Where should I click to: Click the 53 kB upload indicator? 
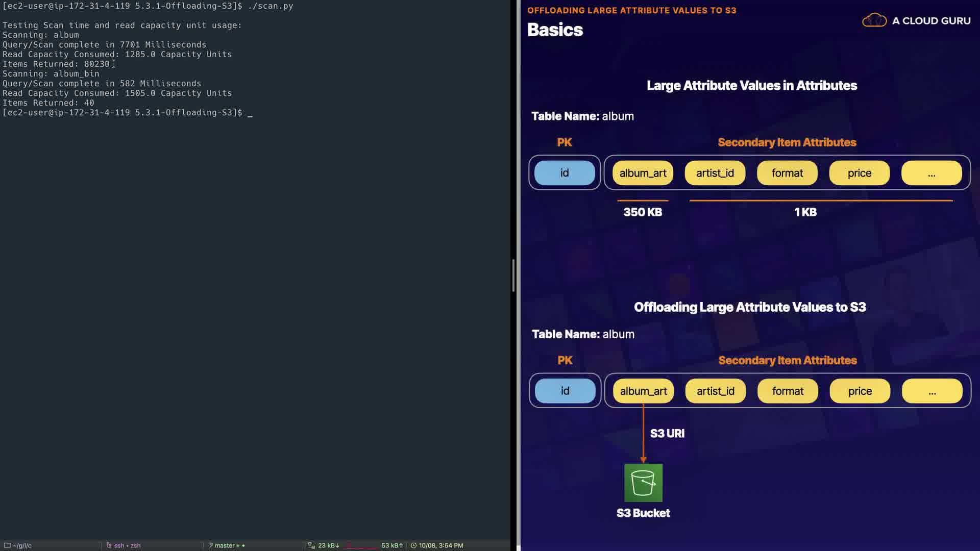[x=391, y=545]
